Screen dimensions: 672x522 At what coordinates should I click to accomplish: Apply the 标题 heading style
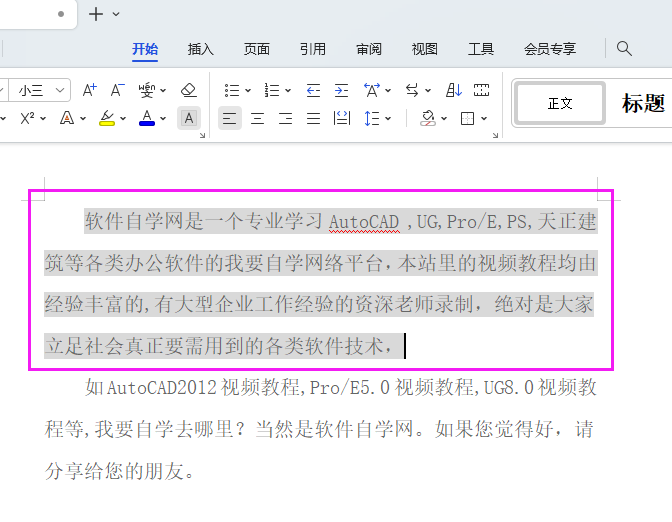643,103
